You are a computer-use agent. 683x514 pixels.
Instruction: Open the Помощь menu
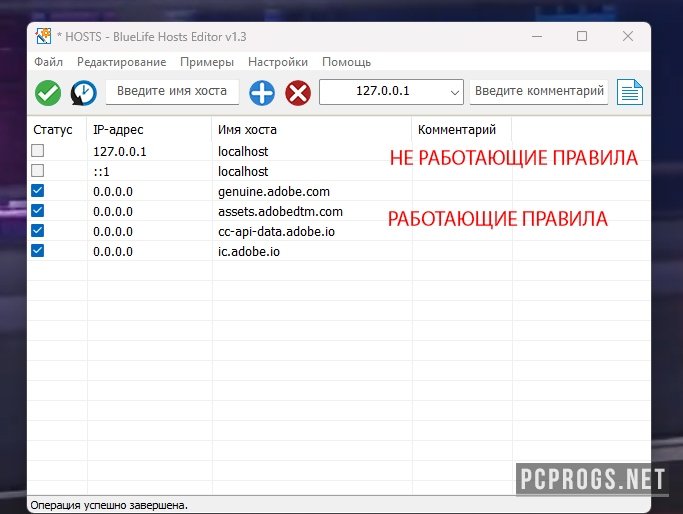[x=346, y=62]
